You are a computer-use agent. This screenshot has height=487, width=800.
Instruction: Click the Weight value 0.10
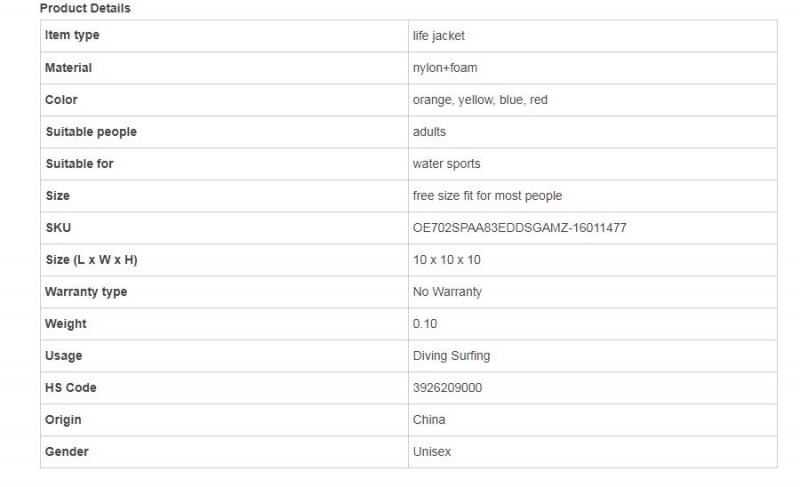coord(424,324)
